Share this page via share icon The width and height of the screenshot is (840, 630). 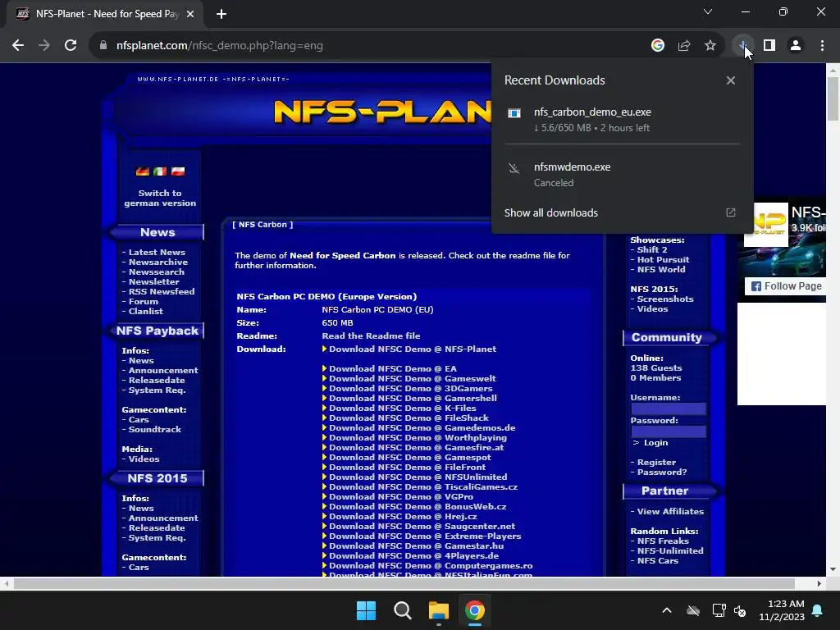[684, 46]
